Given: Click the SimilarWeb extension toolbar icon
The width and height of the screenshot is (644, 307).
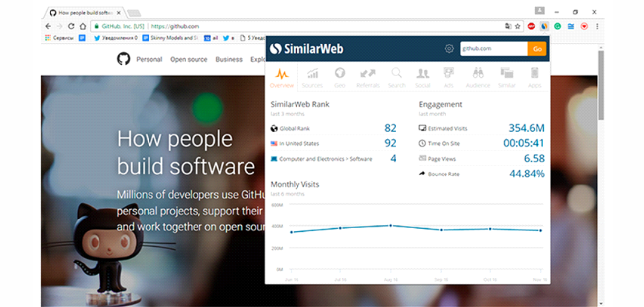Looking at the screenshot, I should click(544, 26).
